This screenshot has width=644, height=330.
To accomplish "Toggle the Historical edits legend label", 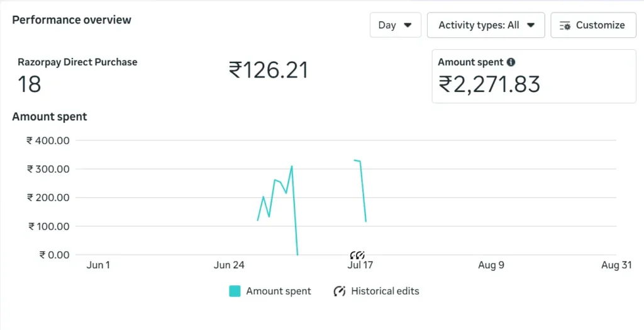I will click(385, 291).
